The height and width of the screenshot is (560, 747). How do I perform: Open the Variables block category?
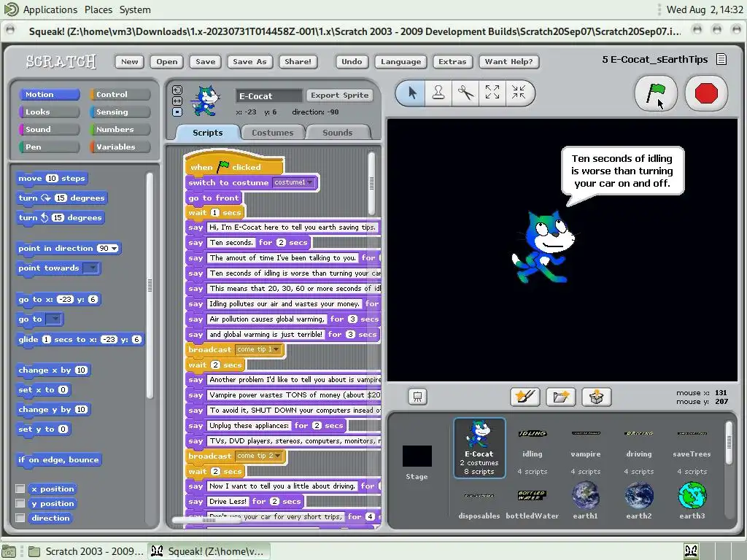pyautogui.click(x=120, y=147)
